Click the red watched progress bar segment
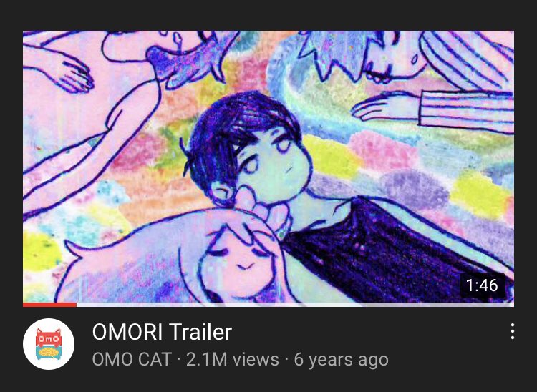537x392 pixels. (49, 305)
